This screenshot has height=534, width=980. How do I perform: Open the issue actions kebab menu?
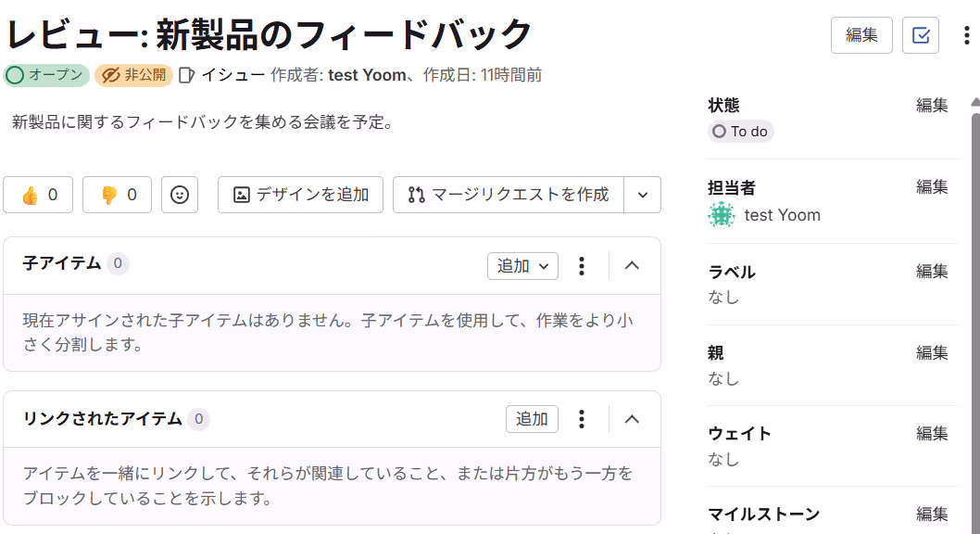pos(966,35)
